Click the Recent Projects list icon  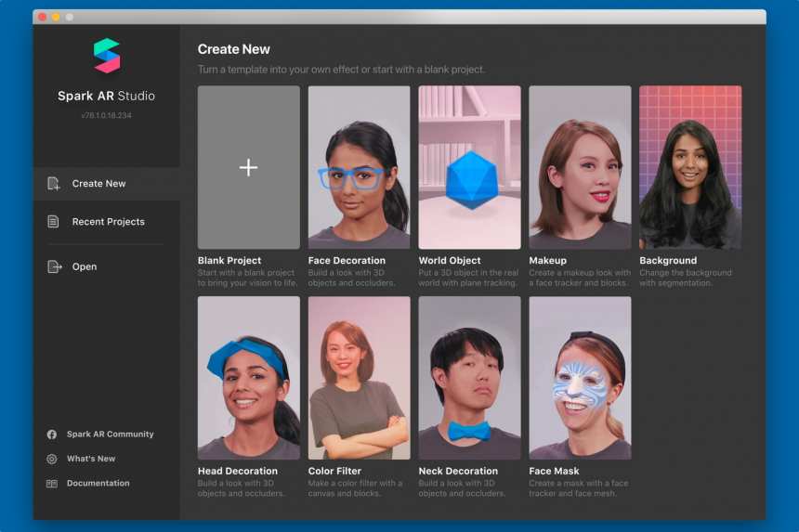pos(53,222)
